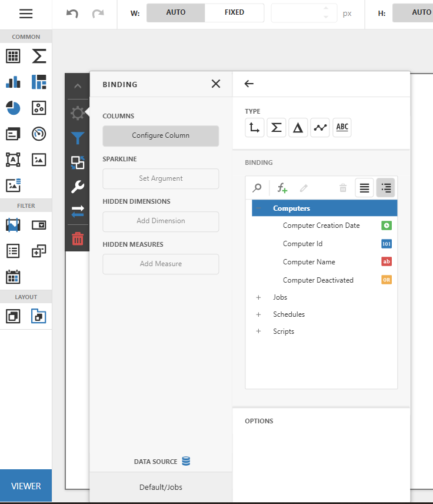This screenshot has height=504, width=433.
Task: Open the Default/Jobs data source
Action: [x=161, y=488]
